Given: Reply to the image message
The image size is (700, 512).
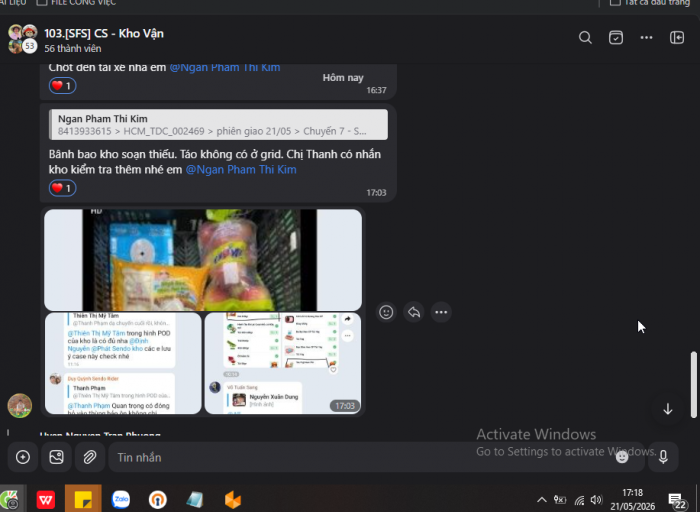Looking at the screenshot, I should point(414,312).
